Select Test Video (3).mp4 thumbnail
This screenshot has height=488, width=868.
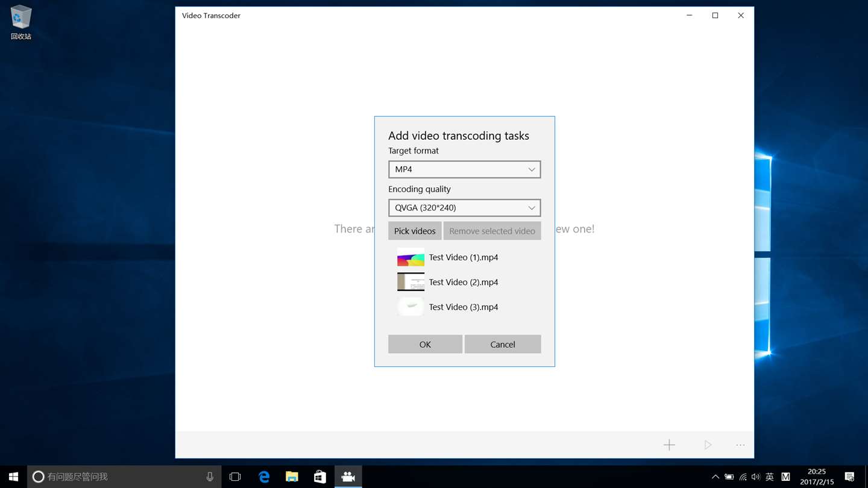pos(410,307)
